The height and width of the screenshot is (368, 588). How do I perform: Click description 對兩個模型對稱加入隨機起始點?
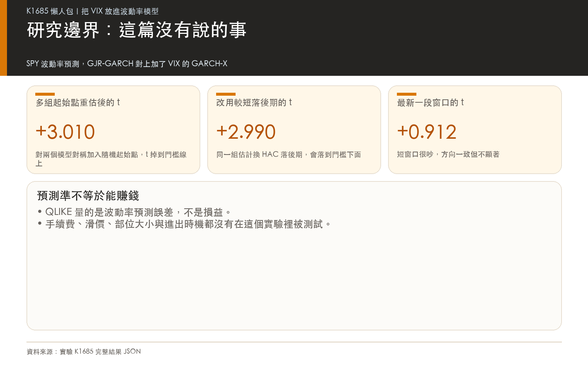(111, 159)
